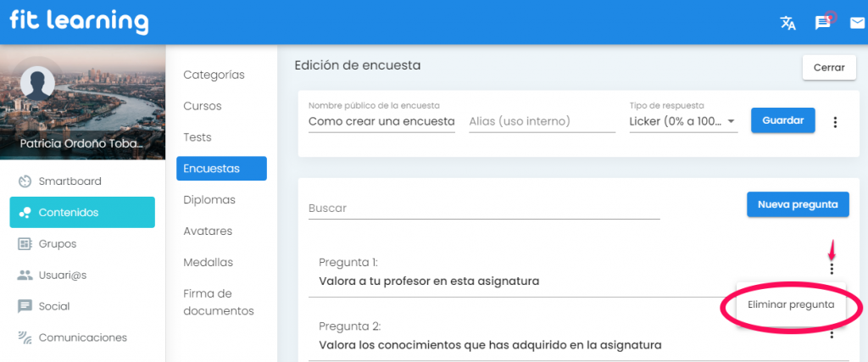Switch to the Categorías tab
Image resolution: width=868 pixels, height=362 pixels.
[214, 75]
